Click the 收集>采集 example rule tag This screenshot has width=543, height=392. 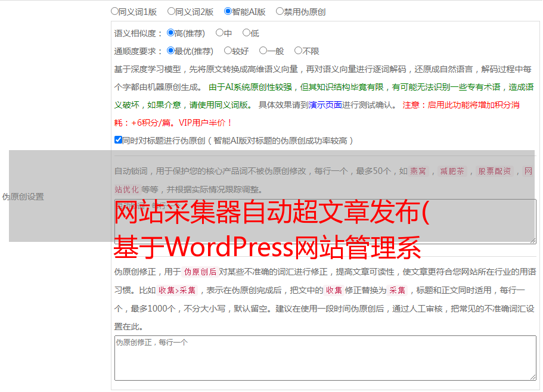(x=177, y=290)
